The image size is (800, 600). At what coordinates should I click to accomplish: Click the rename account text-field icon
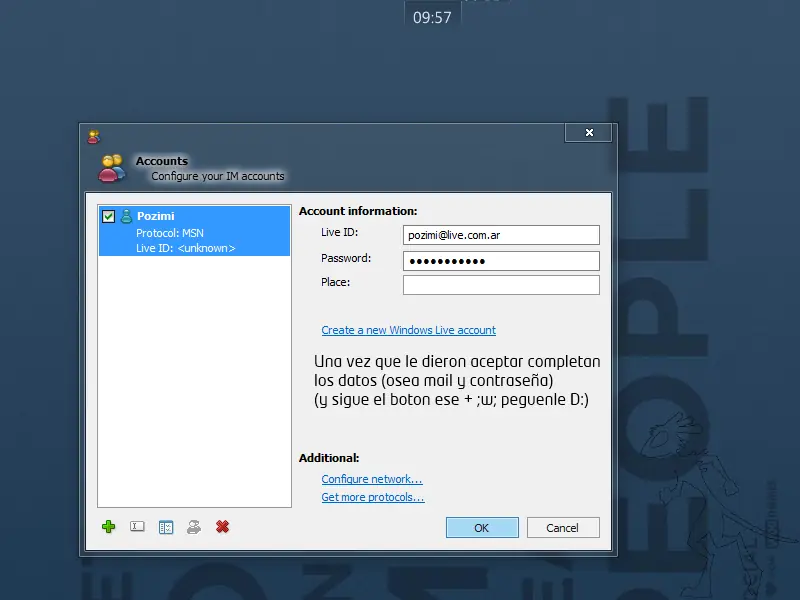click(x=137, y=526)
